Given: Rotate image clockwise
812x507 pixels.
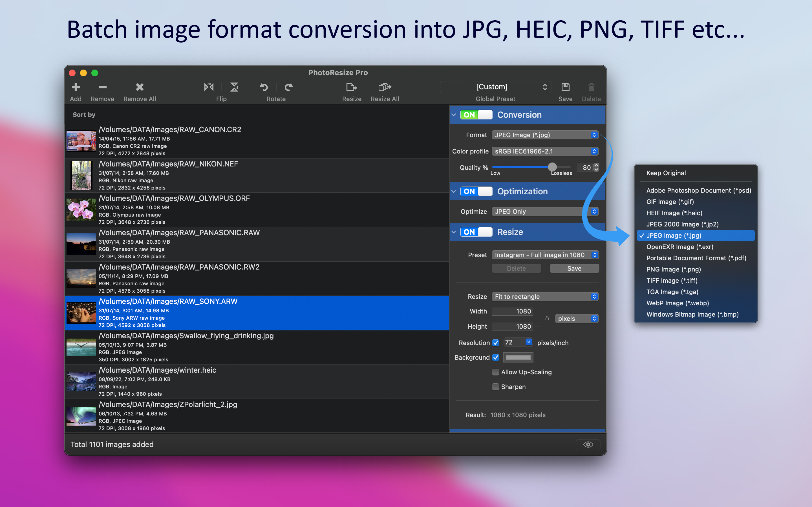Looking at the screenshot, I should coord(288,87).
